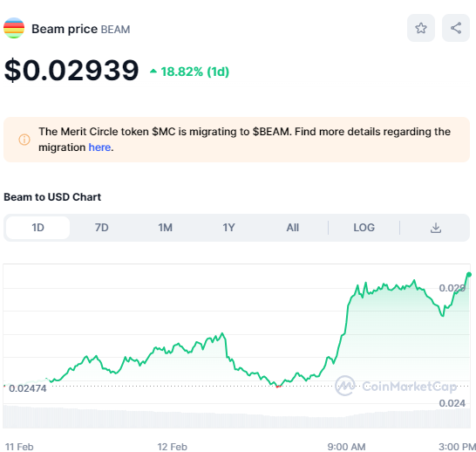Switch chart to 1M range
The width and height of the screenshot is (476, 452).
[x=165, y=228]
